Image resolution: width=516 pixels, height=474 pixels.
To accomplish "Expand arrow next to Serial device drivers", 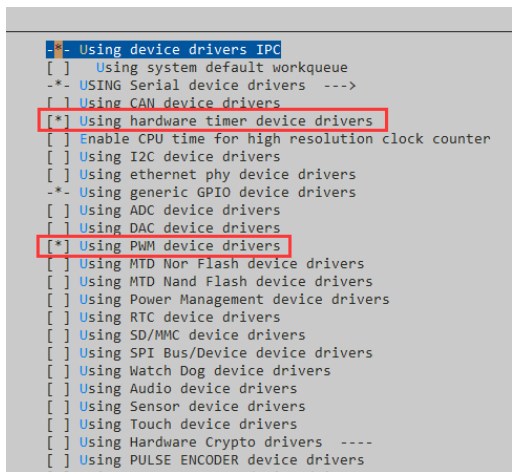I will click(x=340, y=86).
